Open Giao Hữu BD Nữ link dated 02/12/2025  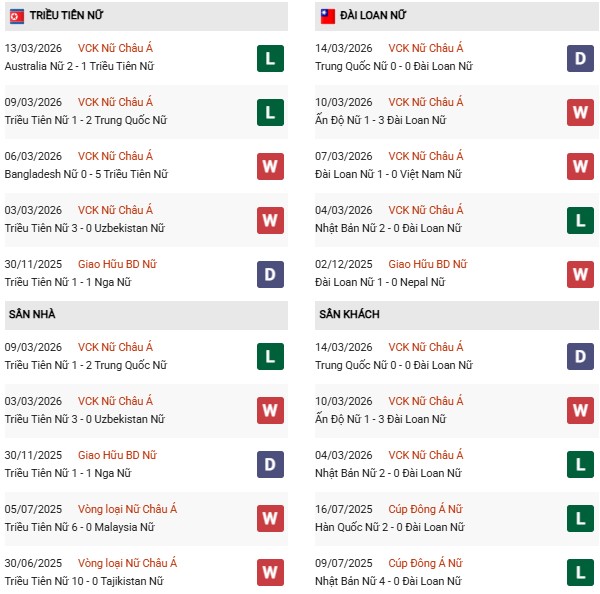tap(428, 264)
